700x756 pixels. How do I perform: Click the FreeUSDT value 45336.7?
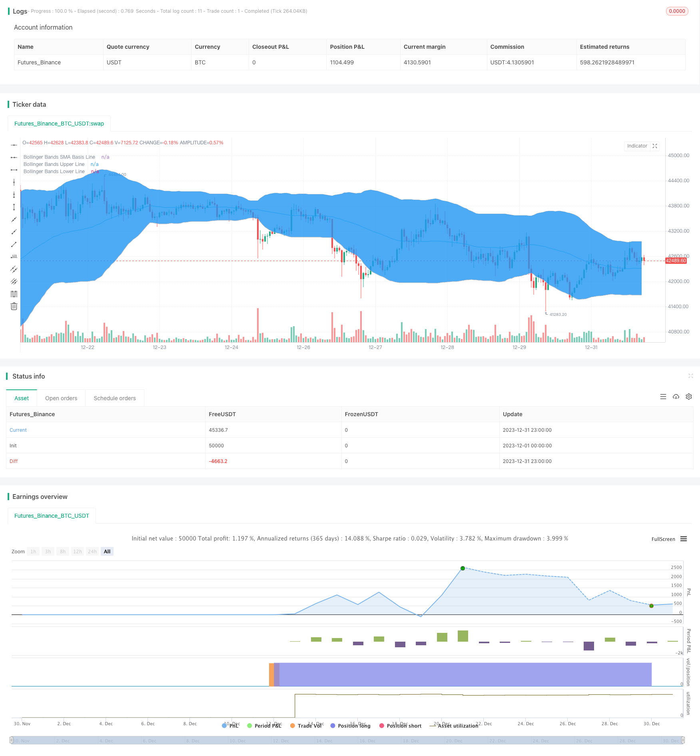click(x=218, y=430)
